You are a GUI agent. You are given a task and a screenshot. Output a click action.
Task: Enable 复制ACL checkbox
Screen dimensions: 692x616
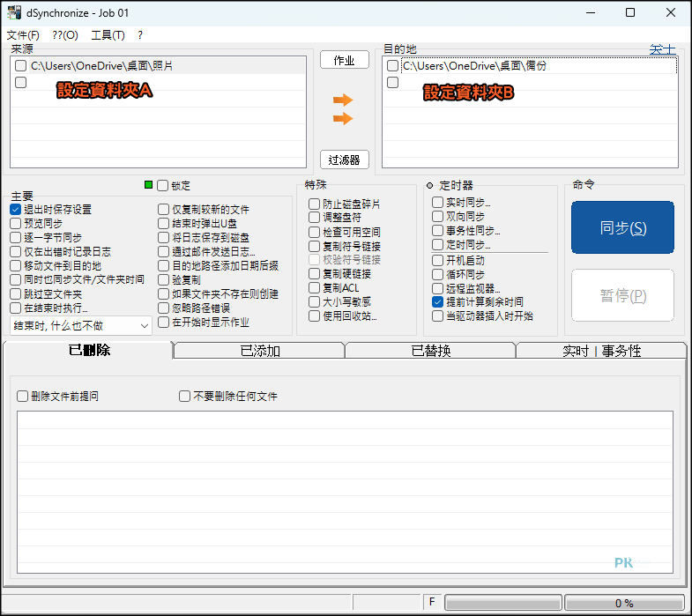point(314,288)
